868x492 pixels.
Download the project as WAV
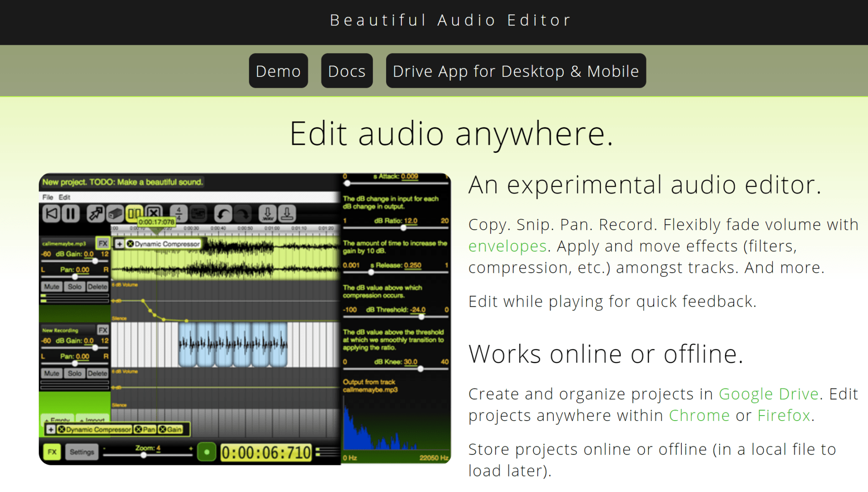[268, 213]
